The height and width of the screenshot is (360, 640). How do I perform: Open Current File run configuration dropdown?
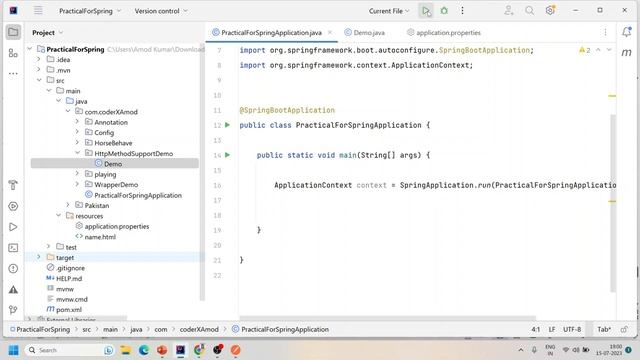389,11
